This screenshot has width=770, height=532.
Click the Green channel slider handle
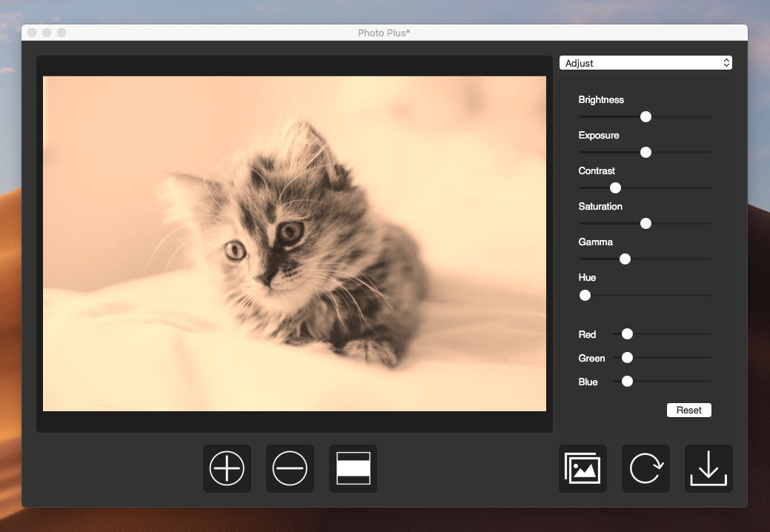click(x=627, y=358)
